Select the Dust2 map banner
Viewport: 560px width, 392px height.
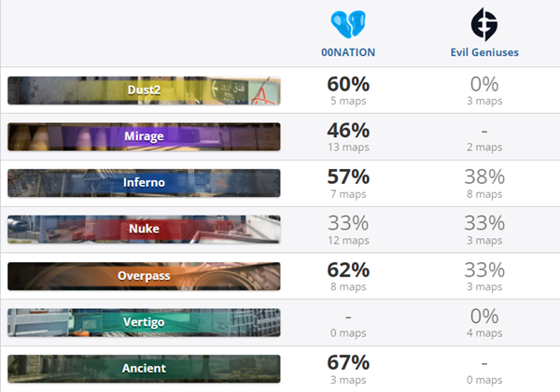tap(144, 91)
